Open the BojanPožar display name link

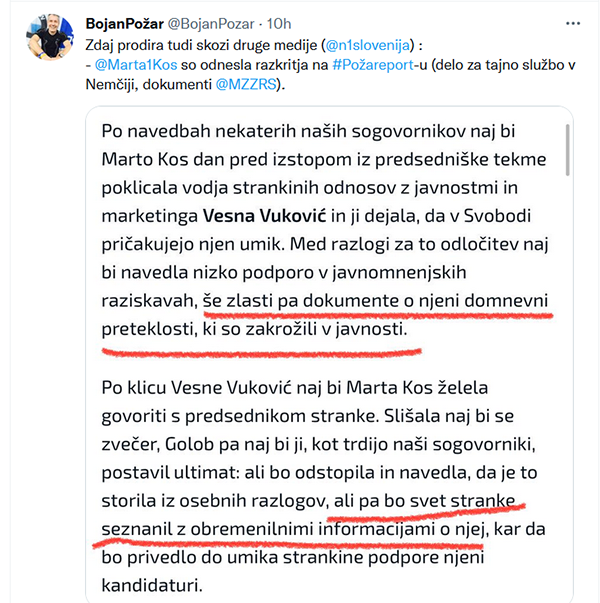[129, 20]
